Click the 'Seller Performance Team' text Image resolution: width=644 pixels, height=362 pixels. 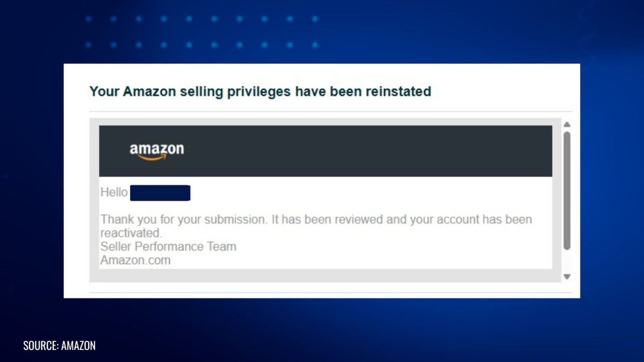coord(168,246)
